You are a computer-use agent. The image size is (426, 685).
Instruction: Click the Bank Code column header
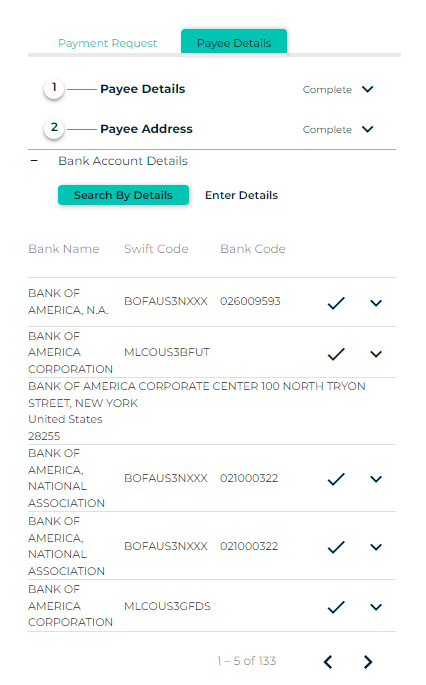click(x=253, y=249)
